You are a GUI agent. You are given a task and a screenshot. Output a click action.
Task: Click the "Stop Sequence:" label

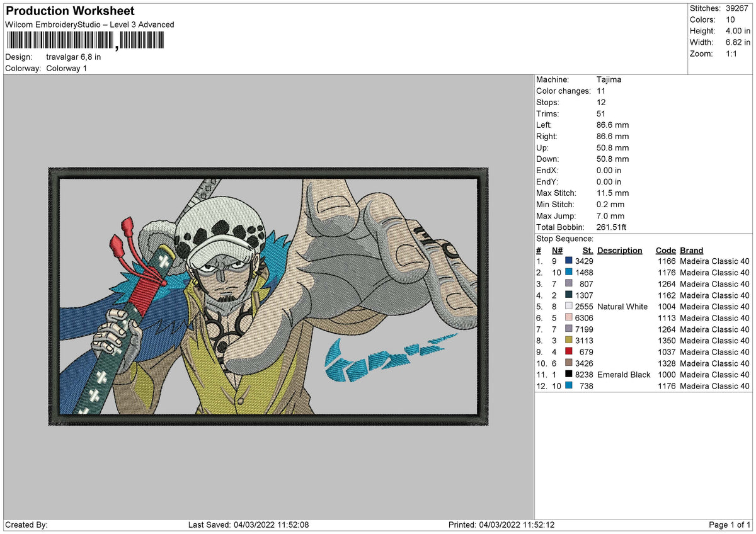click(x=564, y=239)
